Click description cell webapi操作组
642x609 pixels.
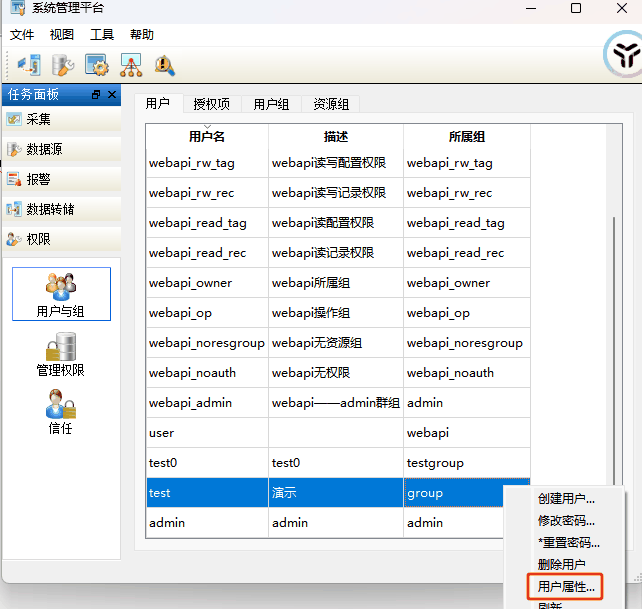click(x=336, y=313)
